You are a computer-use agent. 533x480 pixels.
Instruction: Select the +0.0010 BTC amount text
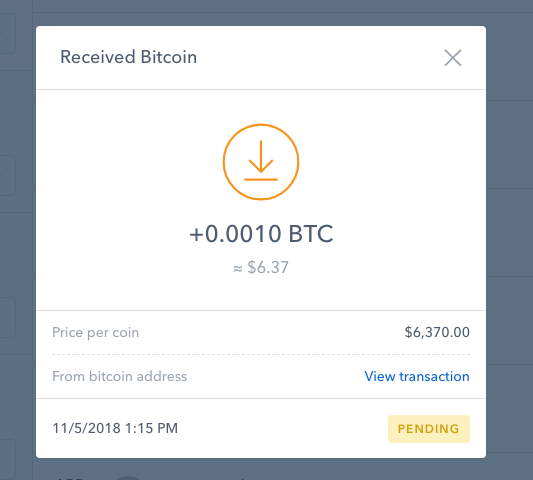pyautogui.click(x=261, y=234)
